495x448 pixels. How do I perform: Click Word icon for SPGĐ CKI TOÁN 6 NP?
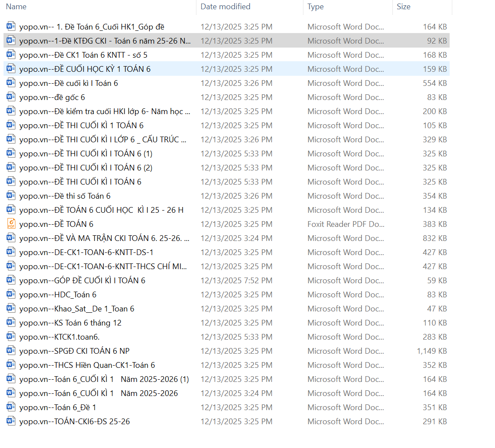[11, 351]
